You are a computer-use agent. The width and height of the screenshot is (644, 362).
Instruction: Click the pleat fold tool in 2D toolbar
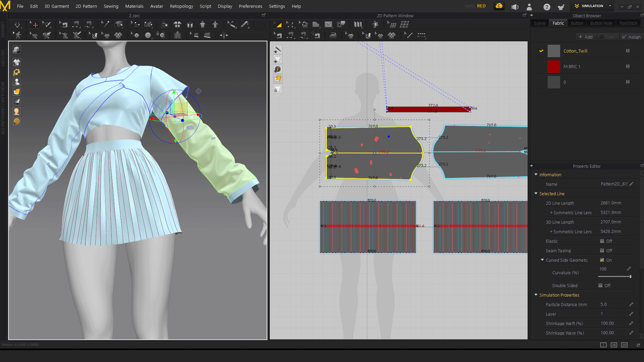[358, 24]
